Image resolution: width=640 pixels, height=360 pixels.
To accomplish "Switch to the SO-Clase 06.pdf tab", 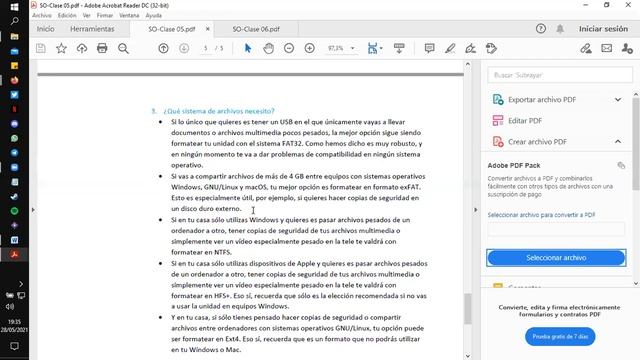I will click(256, 29).
